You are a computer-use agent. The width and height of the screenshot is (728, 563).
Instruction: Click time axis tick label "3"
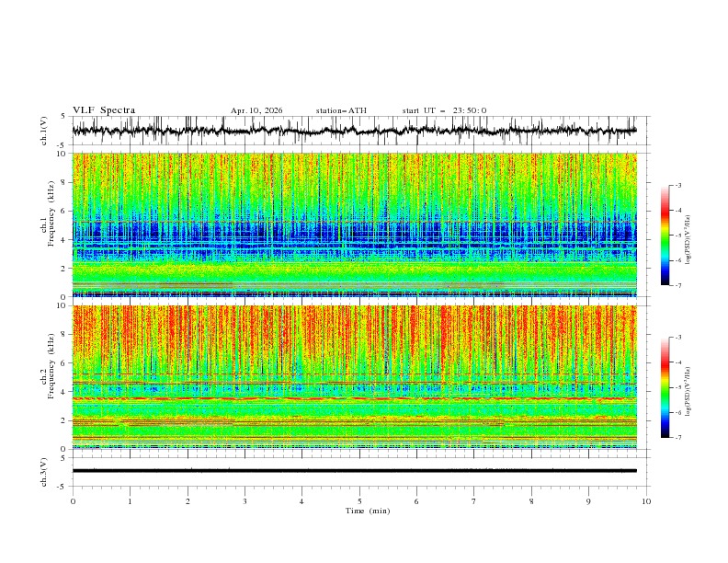245,501
